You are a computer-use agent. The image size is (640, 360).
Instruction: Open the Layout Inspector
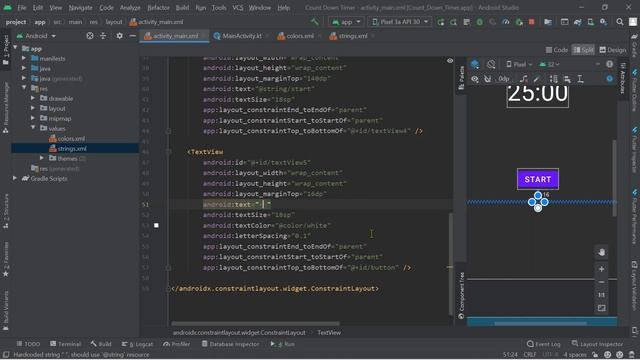[x=598, y=344]
